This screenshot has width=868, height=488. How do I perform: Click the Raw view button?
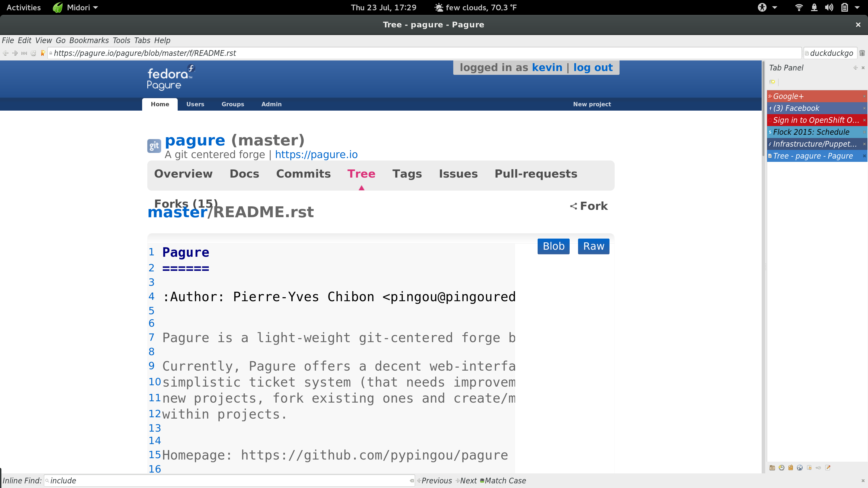click(x=593, y=246)
